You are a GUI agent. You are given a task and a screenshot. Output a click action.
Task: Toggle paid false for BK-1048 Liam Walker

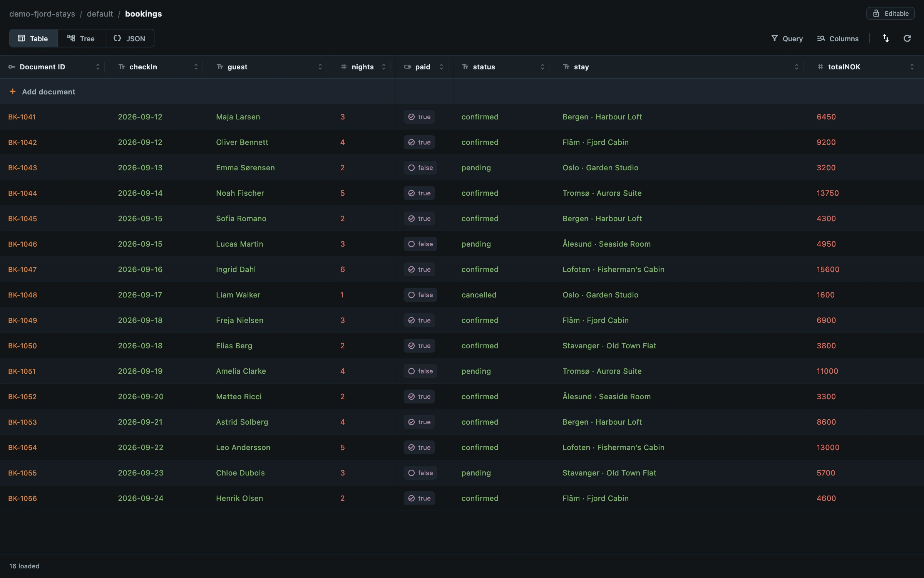[x=420, y=295]
